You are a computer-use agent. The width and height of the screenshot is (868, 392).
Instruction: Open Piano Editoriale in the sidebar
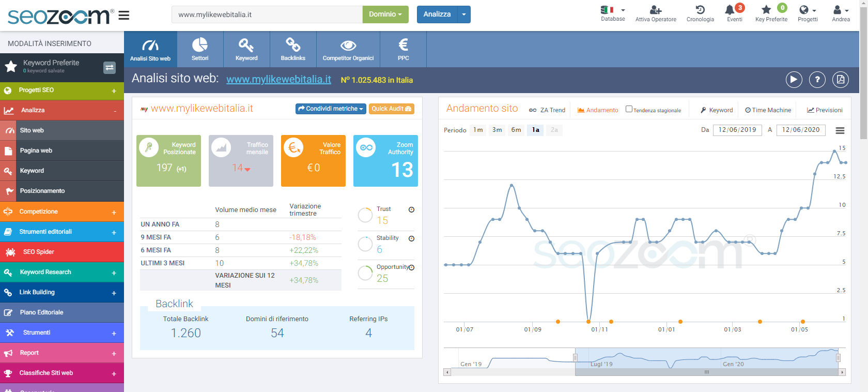click(x=62, y=312)
